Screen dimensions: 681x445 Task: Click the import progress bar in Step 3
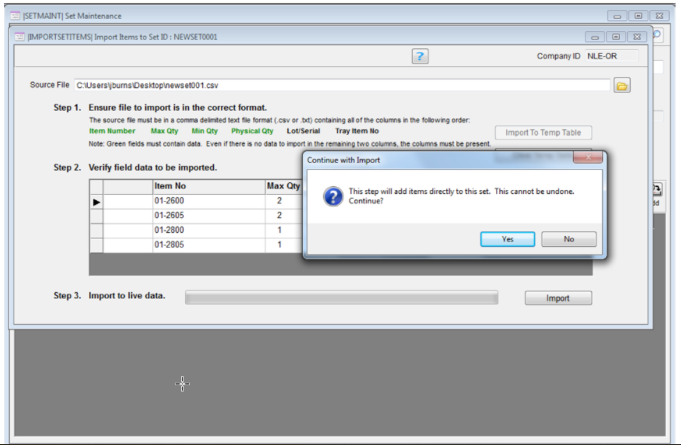click(341, 298)
